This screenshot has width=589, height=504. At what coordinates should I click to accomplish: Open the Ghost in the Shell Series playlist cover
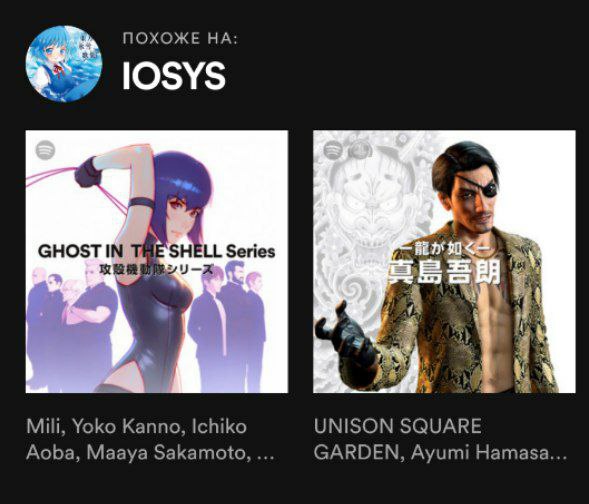tap(157, 261)
